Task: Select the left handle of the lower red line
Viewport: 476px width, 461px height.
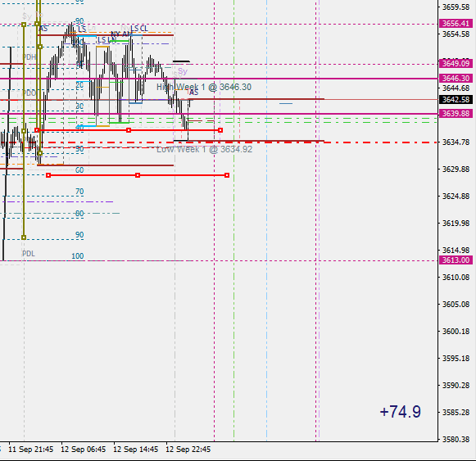Action: point(48,175)
